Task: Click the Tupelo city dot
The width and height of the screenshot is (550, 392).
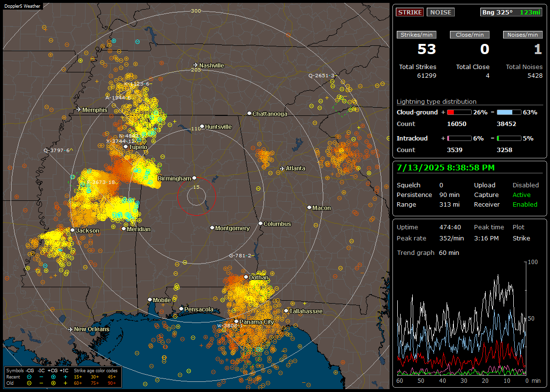Action: (x=126, y=146)
